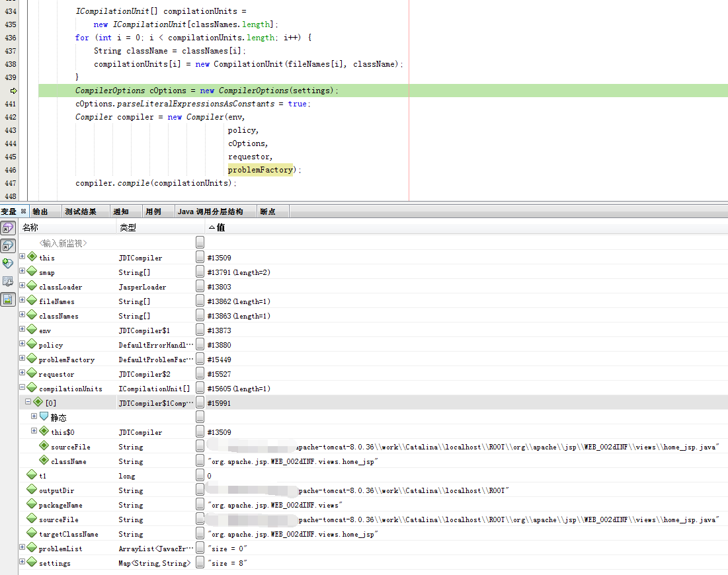Select the targetClassName variable row
728x575 pixels.
pos(374,534)
